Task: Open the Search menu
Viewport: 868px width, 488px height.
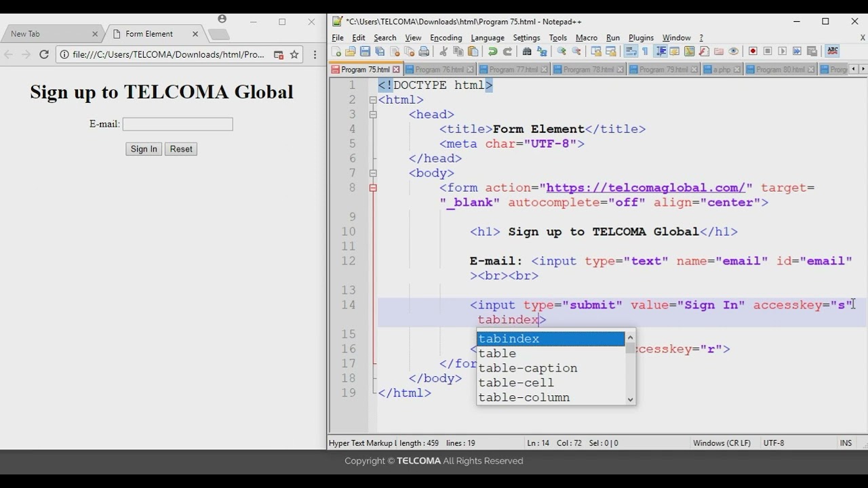Action: click(x=384, y=38)
